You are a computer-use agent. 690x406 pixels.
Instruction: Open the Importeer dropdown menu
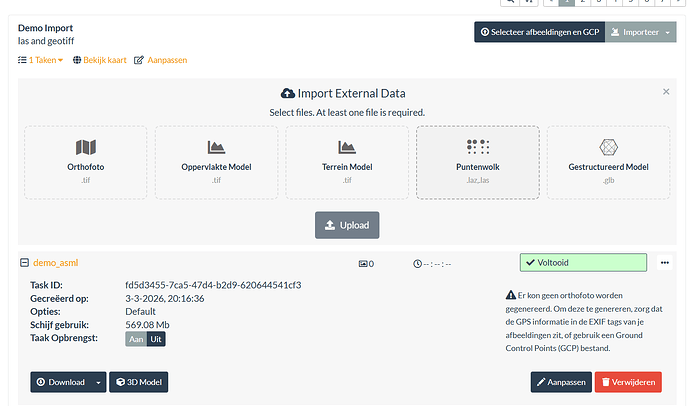pyautogui.click(x=641, y=32)
